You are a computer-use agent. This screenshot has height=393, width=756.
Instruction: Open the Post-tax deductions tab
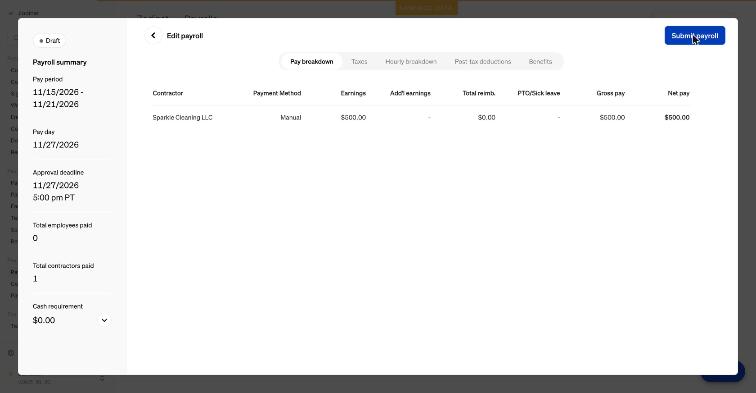tap(483, 62)
